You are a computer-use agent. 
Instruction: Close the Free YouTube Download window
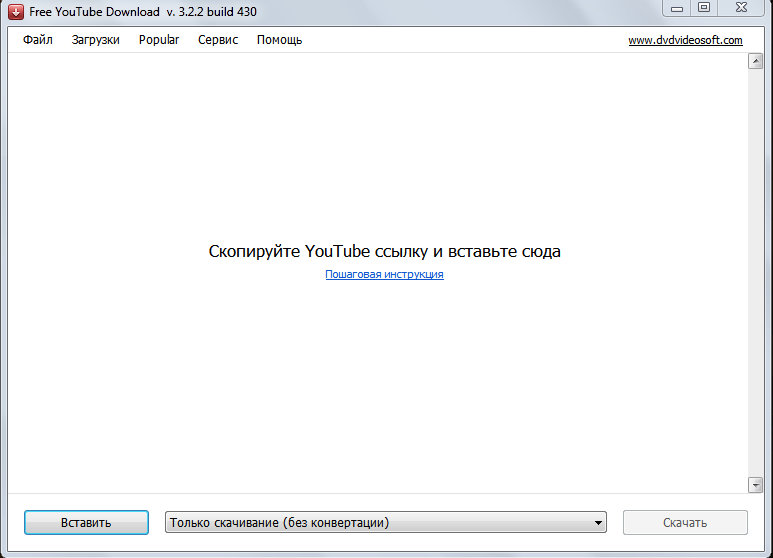click(741, 8)
